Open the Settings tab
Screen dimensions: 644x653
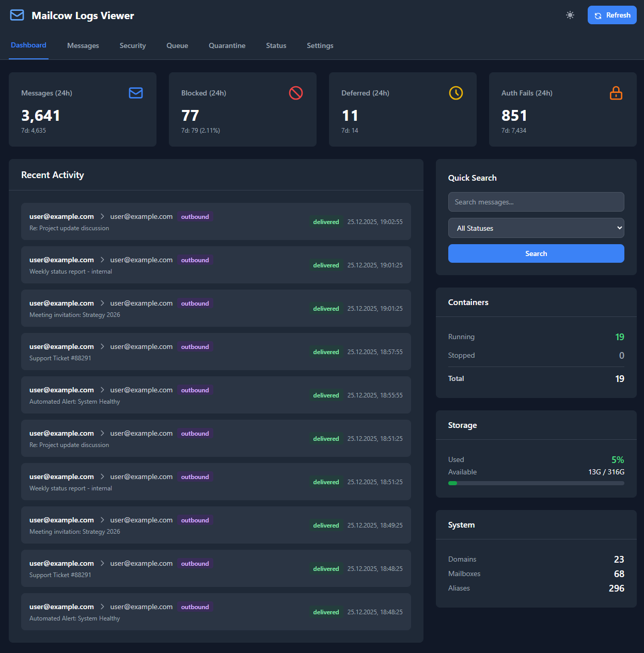320,46
